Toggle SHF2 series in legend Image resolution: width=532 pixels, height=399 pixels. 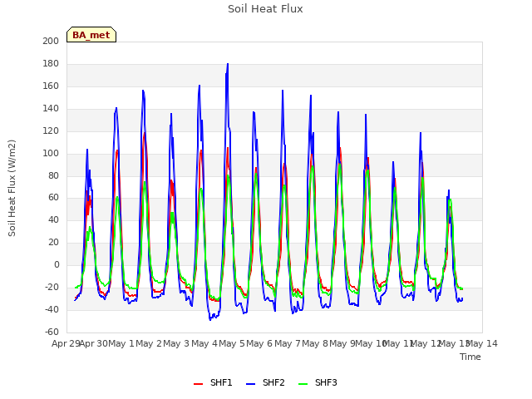[x=265, y=382]
